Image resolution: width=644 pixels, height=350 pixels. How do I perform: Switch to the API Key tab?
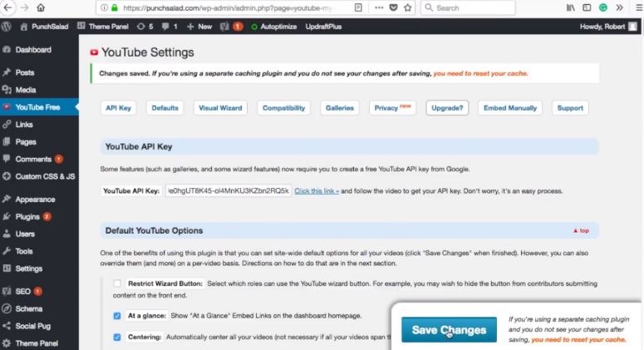click(118, 108)
